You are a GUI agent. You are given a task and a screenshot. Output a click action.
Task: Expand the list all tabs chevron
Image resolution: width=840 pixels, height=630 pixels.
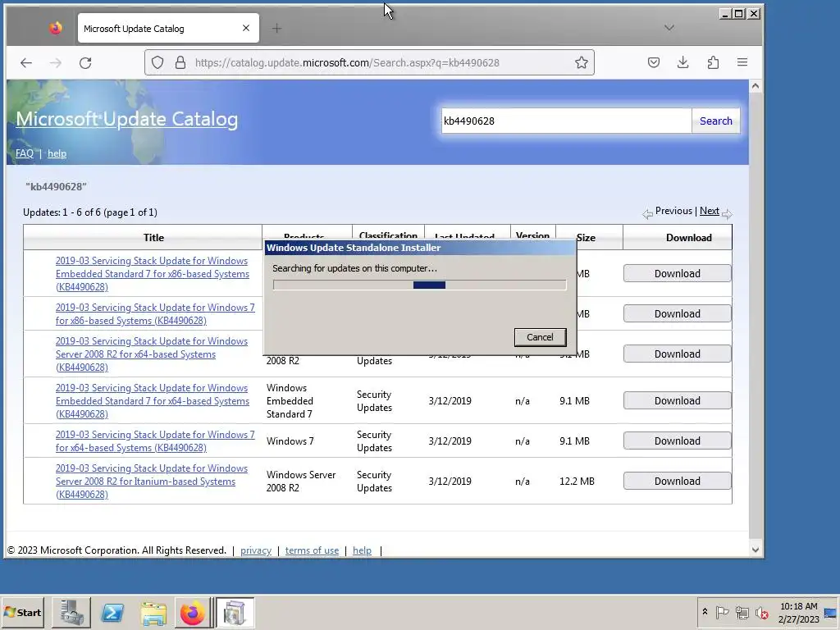point(669,28)
